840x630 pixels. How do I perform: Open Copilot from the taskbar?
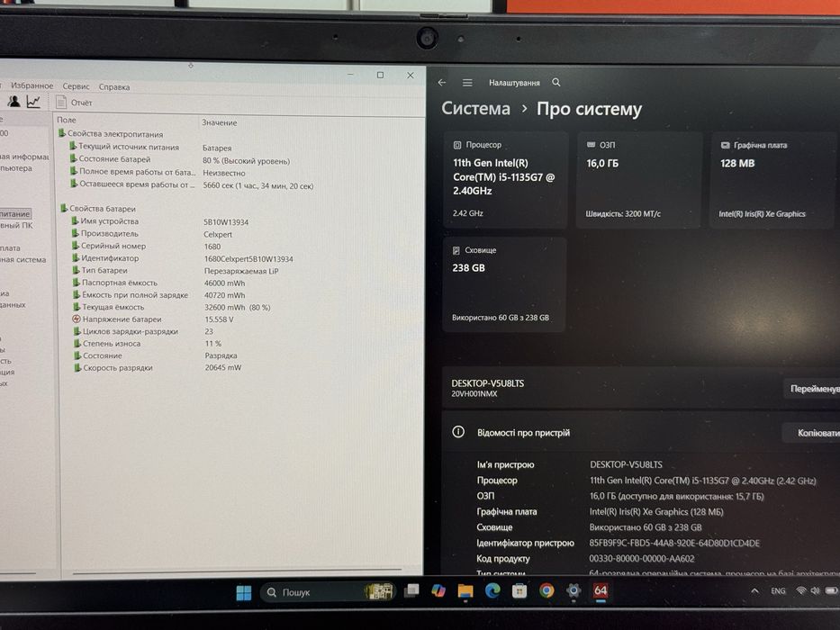click(438, 591)
